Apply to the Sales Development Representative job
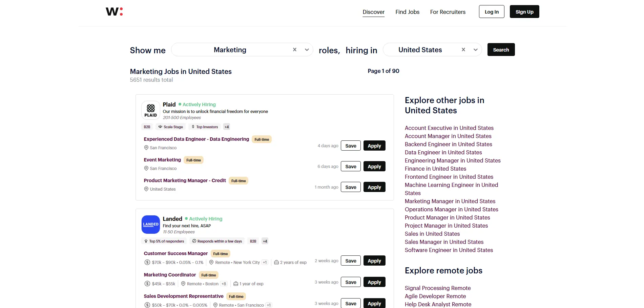 374,303
